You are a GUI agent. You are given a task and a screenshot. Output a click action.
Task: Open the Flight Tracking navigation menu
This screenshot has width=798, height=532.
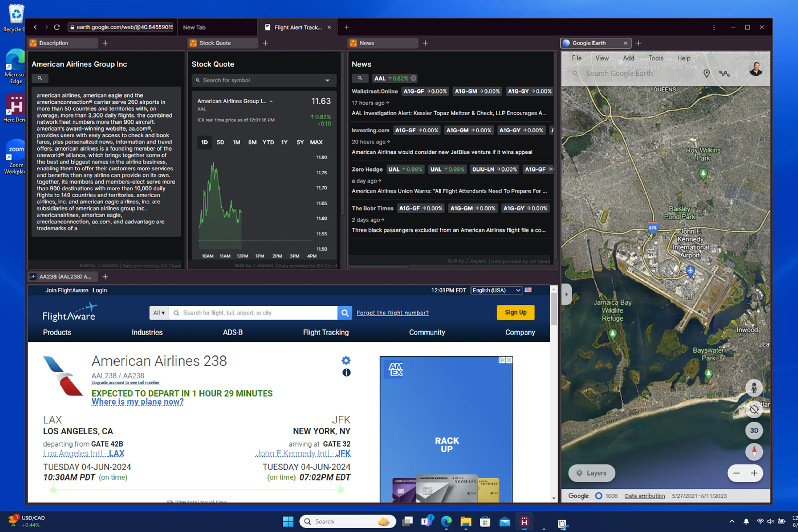click(x=325, y=332)
